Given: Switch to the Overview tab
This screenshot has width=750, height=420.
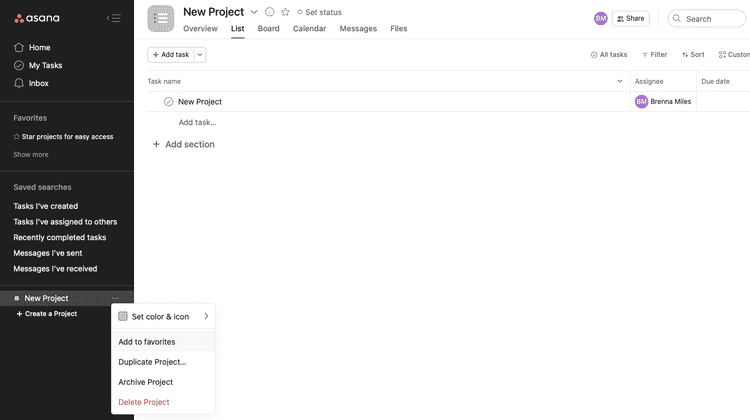Looking at the screenshot, I should [200, 29].
